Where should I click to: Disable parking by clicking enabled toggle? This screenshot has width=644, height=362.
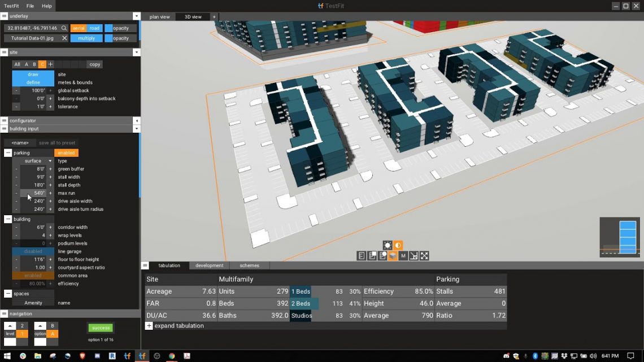[x=66, y=152]
